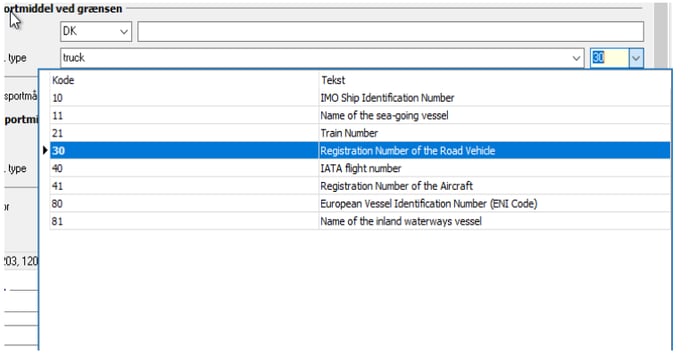Choose Registration Number of the Aircraft
This screenshot has width=688, height=363.
pos(397,186)
